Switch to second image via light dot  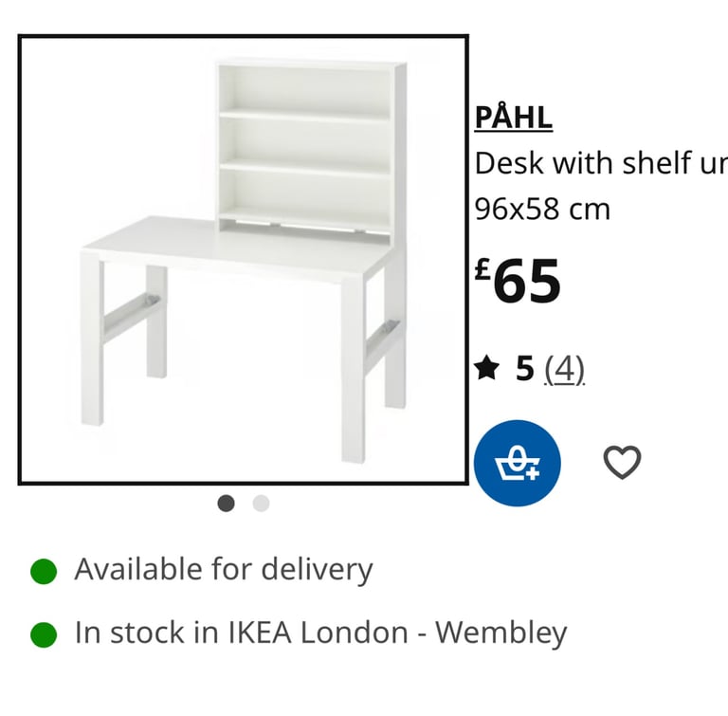[261, 504]
